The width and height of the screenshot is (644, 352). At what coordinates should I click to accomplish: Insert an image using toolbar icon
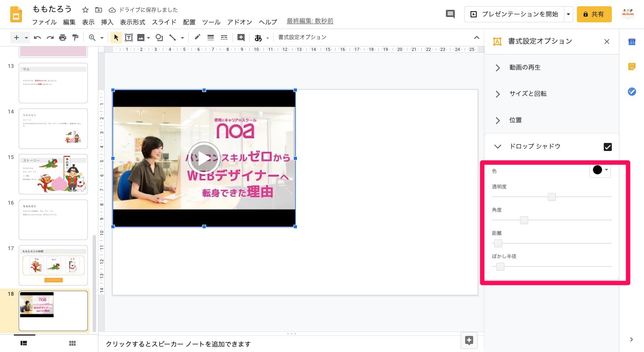pos(141,38)
